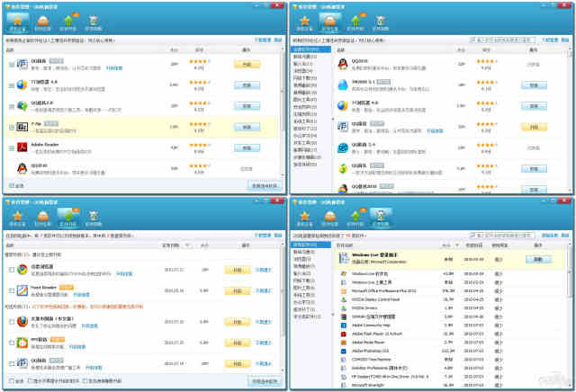576x392 pixels.
Task: Collapse the category sidebar in the uninstall window
Action: click(333, 315)
